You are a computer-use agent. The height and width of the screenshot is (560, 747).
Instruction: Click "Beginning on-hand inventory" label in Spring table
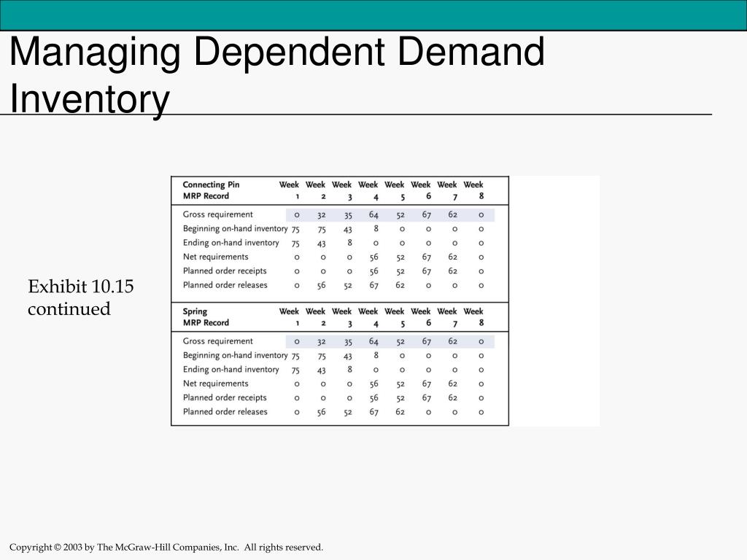coord(236,355)
